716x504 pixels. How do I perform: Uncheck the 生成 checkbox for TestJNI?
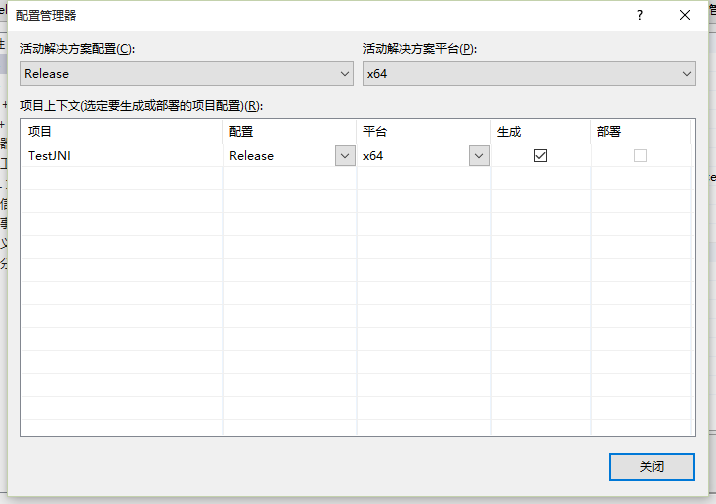541,156
